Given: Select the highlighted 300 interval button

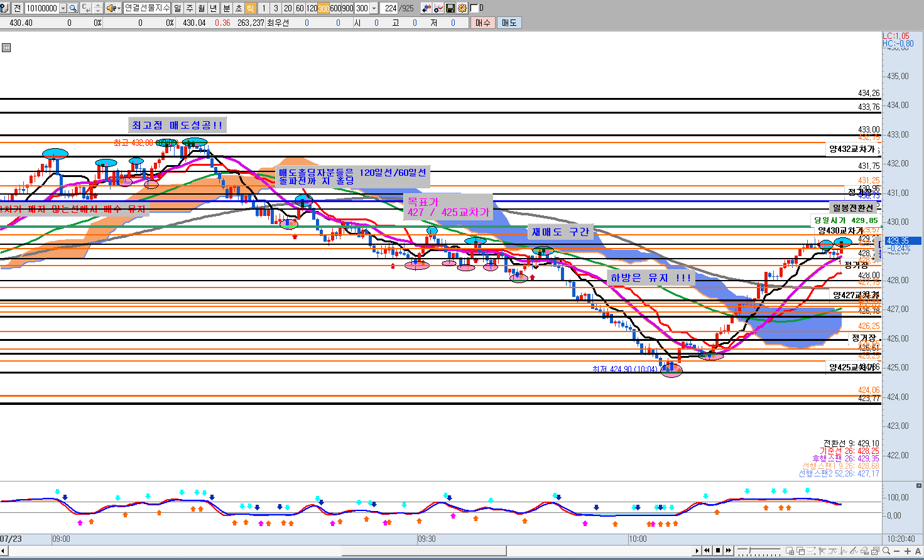Looking at the screenshot, I should [x=323, y=8].
